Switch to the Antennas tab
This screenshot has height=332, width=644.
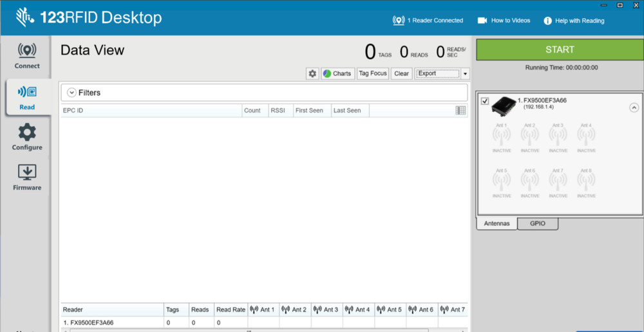tap(497, 224)
